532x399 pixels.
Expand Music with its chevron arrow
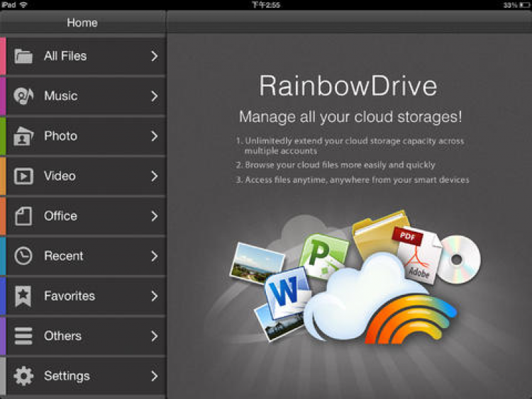pos(155,96)
